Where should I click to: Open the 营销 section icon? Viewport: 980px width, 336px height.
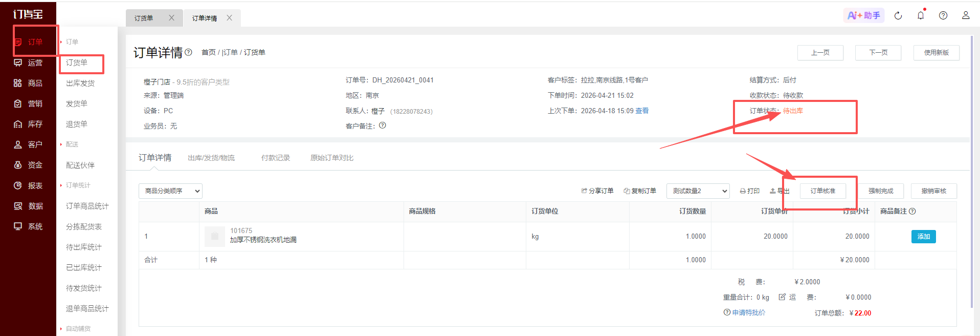pos(18,103)
